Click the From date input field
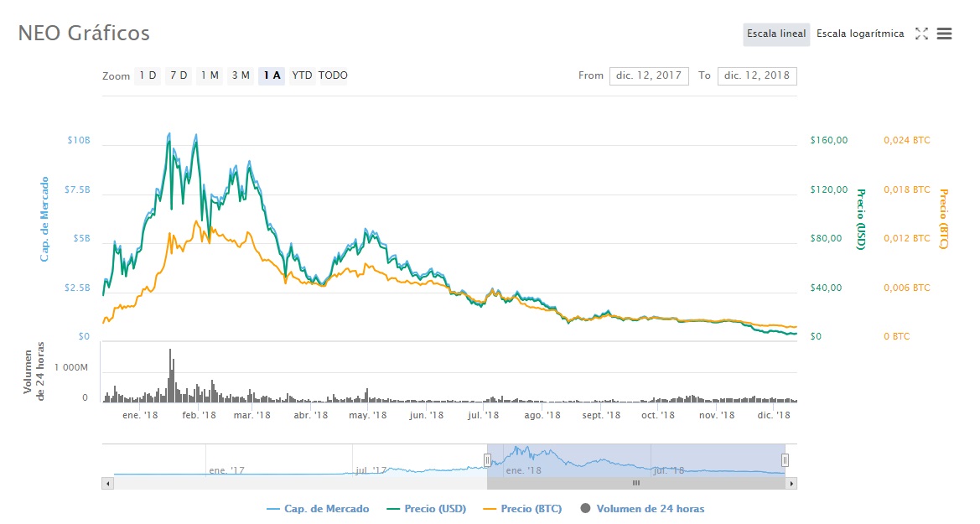The image size is (980, 524). coord(649,75)
